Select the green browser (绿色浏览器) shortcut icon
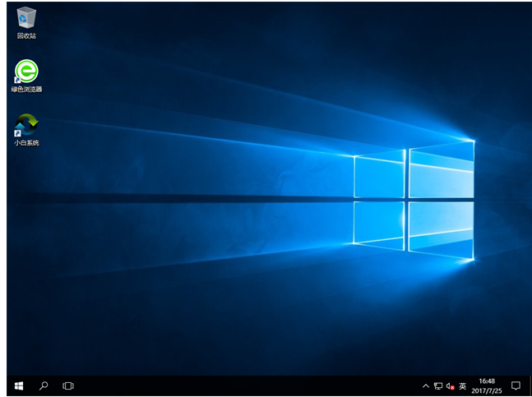Viewport: 532px width, 397px height. [26, 71]
